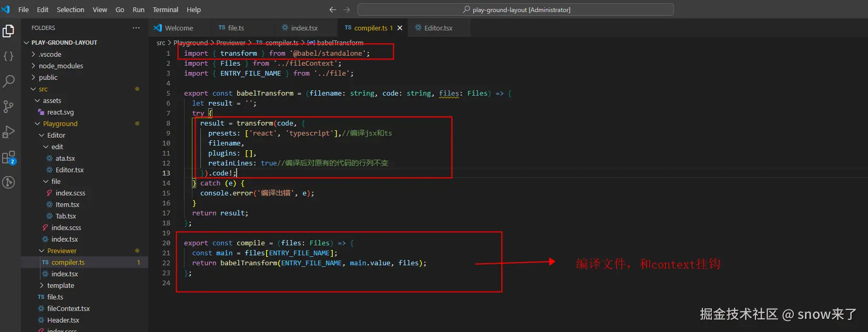Click the Playground breadcrumb segment
The height and width of the screenshot is (332, 868).
(190, 43)
